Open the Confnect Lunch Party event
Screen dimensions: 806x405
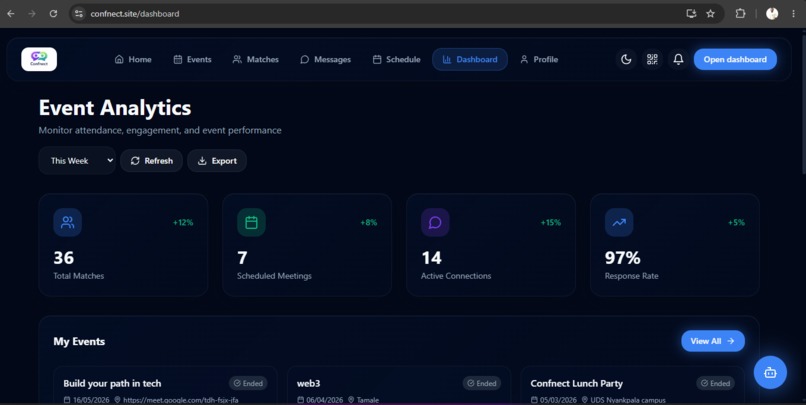[632, 385]
